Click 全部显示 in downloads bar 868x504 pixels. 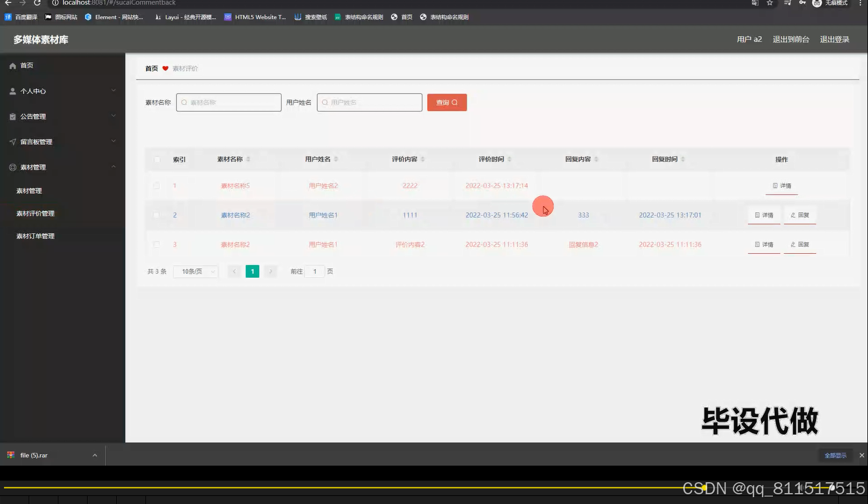click(x=835, y=455)
